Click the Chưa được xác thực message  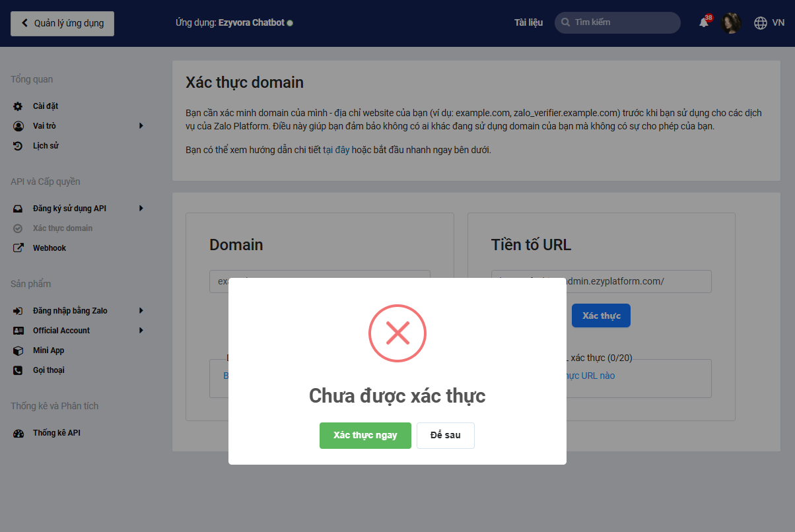[x=397, y=396]
